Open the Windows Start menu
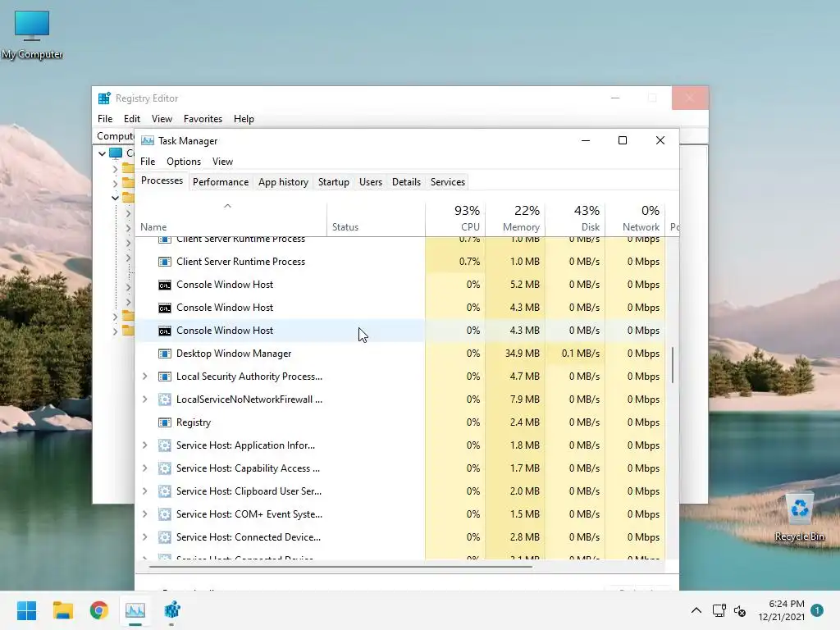This screenshot has width=840, height=630. pyautogui.click(x=27, y=610)
